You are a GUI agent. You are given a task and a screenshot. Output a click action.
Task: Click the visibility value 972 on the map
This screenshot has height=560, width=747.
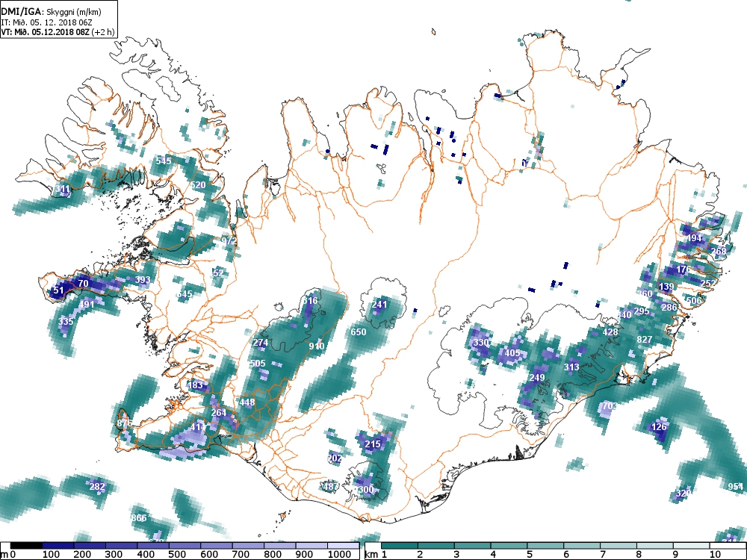pyautogui.click(x=229, y=241)
